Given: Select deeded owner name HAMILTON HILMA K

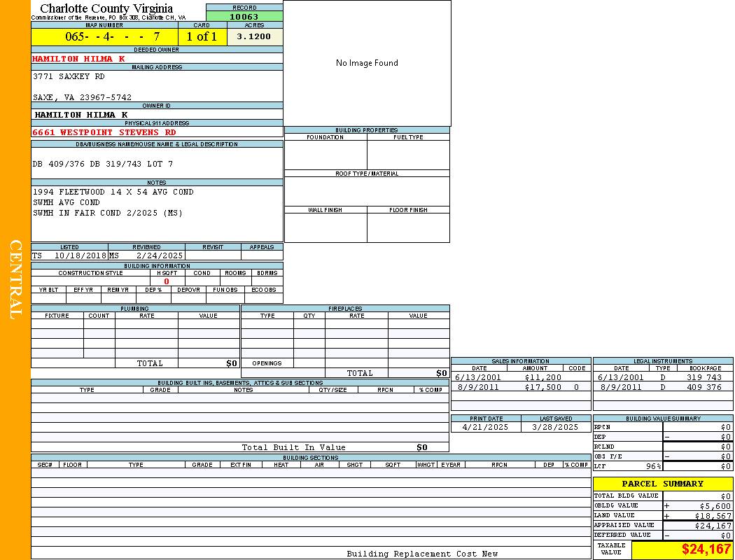Looking at the screenshot, I should 78,59.
